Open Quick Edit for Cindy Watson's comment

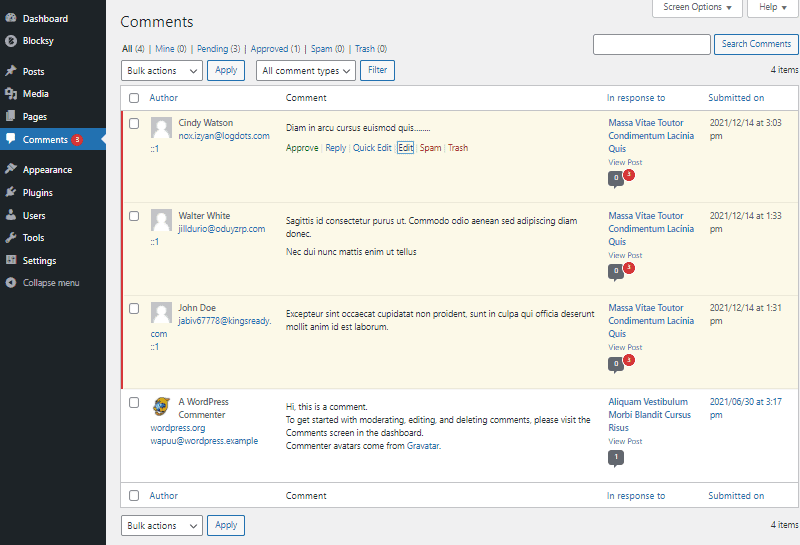372,147
